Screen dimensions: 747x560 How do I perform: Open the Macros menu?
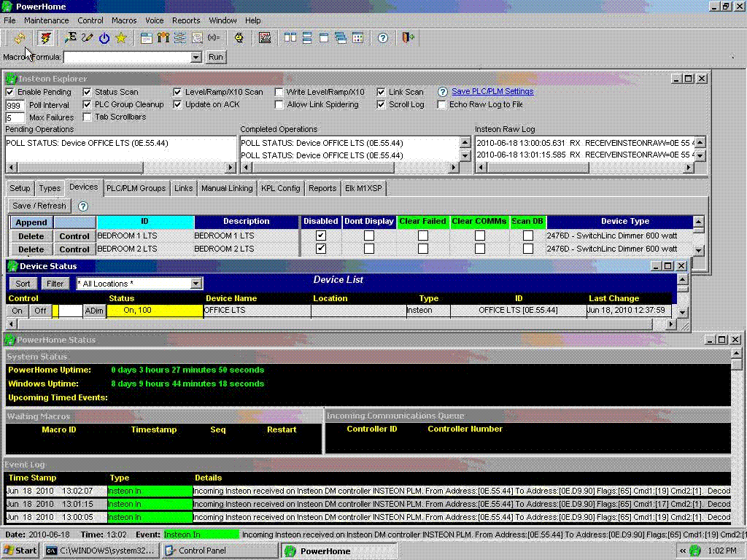[124, 20]
